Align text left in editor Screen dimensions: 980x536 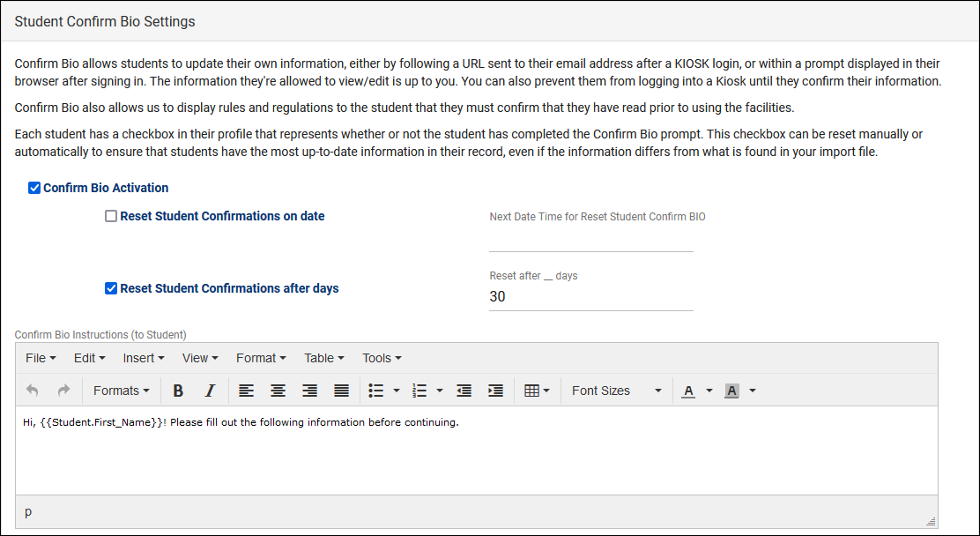pyautogui.click(x=246, y=391)
